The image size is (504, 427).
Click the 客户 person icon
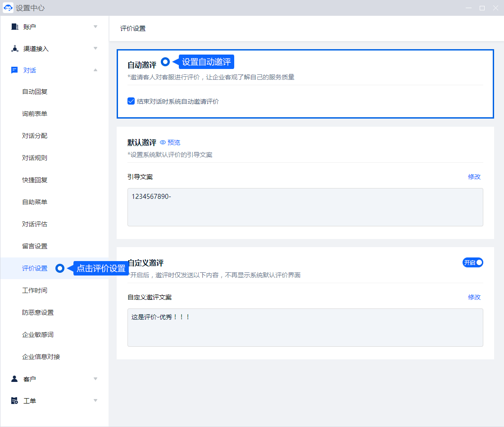(14, 379)
